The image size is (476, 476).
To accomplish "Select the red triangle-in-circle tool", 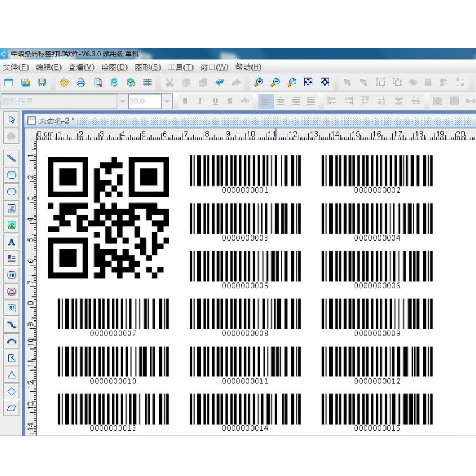I will (x=11, y=292).
